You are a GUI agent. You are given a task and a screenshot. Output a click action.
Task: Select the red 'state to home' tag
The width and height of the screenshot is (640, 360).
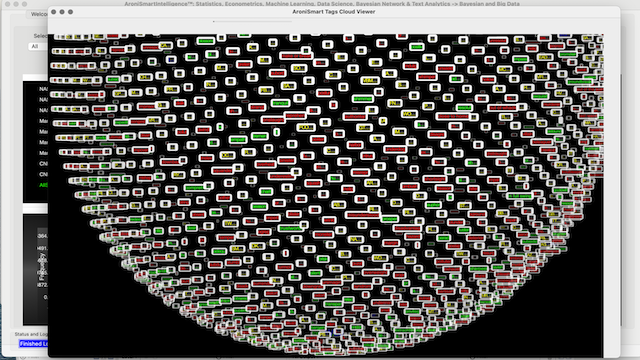(x=453, y=117)
